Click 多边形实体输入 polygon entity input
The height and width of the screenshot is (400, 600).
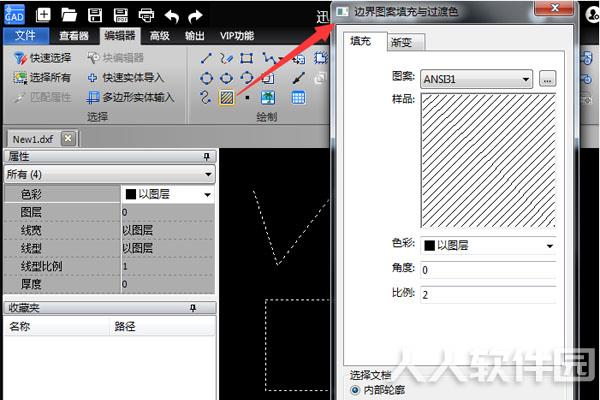click(x=130, y=98)
